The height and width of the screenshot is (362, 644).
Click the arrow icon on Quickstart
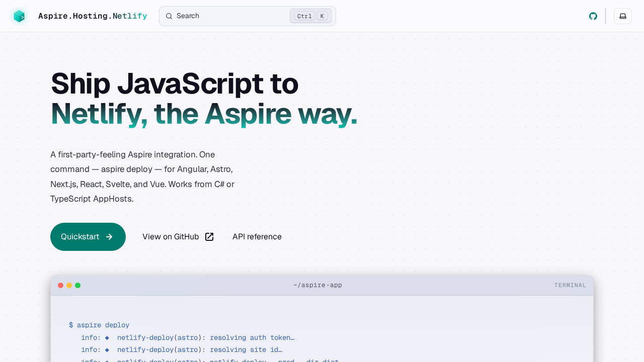(x=109, y=237)
